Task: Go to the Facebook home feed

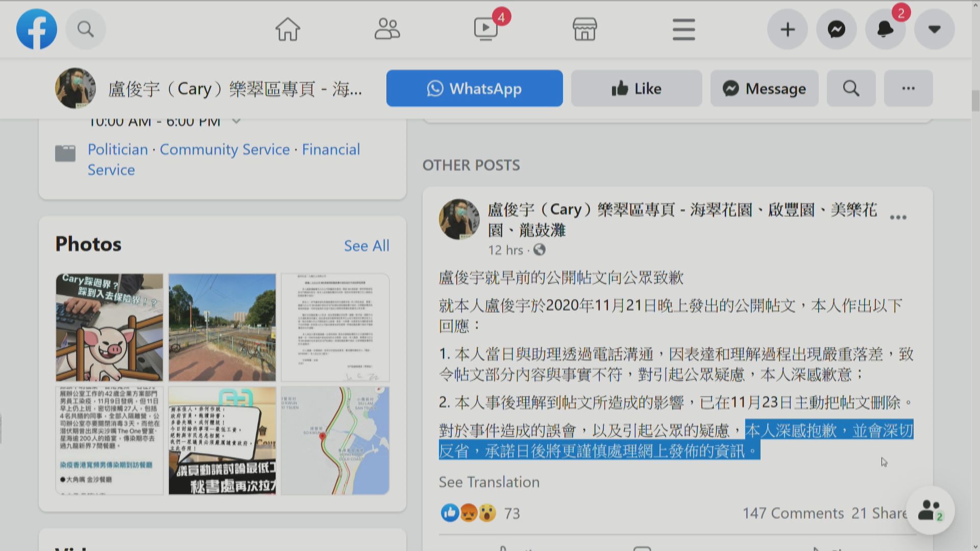Action: (287, 29)
